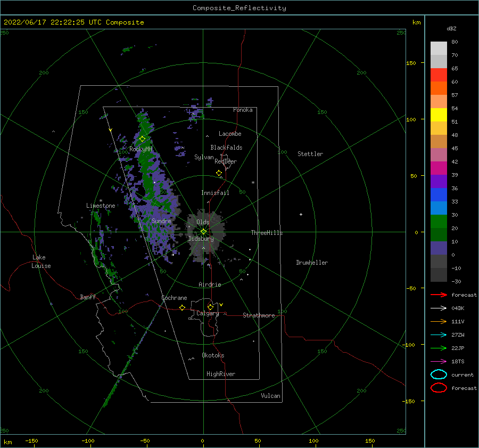Click the radar center diamond at Olds
479x448 pixels.
tap(203, 232)
